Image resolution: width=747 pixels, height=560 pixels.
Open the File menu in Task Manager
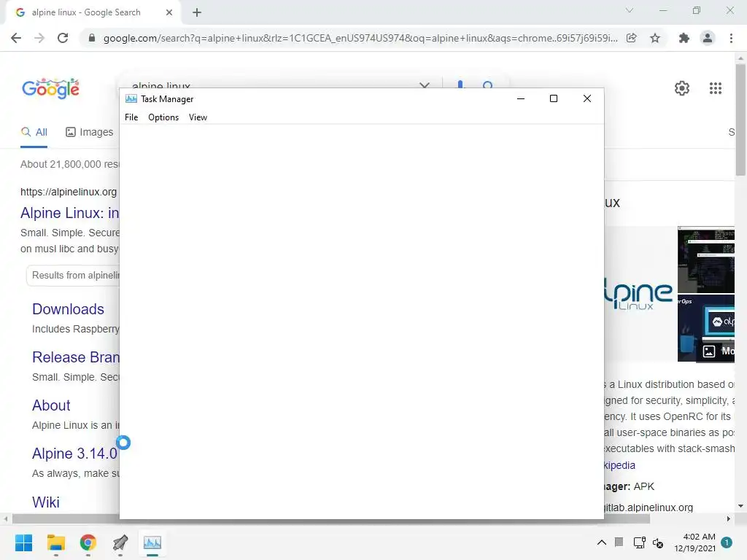click(131, 117)
